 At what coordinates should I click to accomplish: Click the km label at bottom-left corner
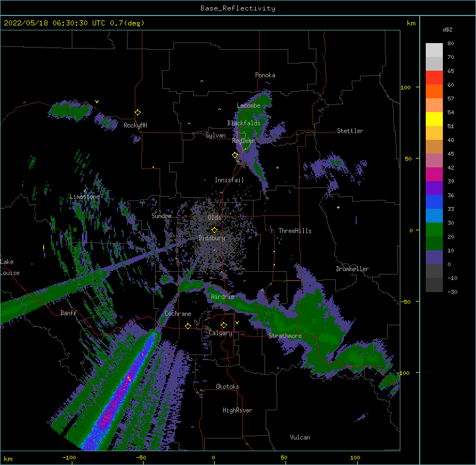(x=8, y=458)
